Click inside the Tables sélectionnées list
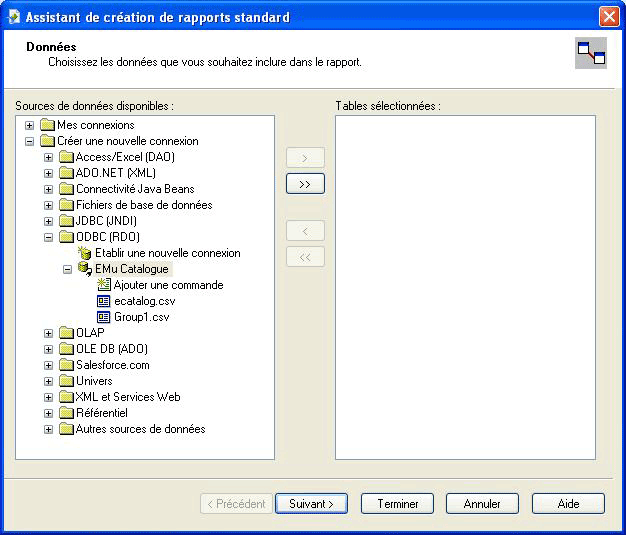Screen dimensions: 626x535 pos(466,287)
